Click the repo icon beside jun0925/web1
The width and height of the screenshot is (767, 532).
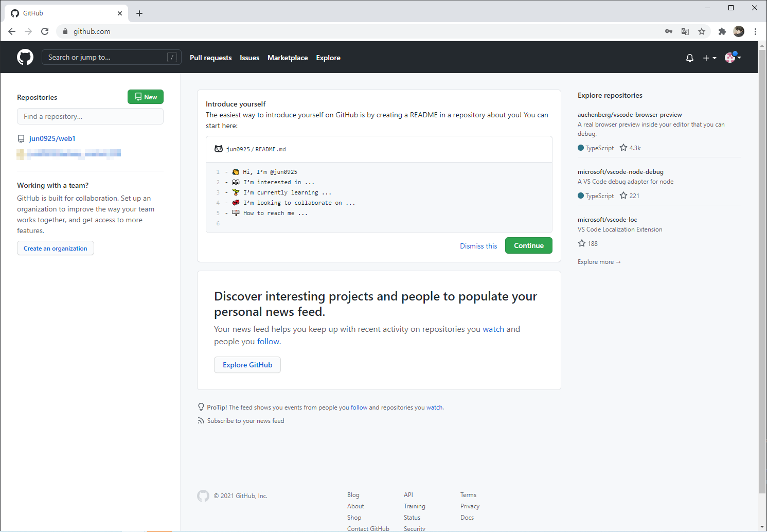[21, 139]
